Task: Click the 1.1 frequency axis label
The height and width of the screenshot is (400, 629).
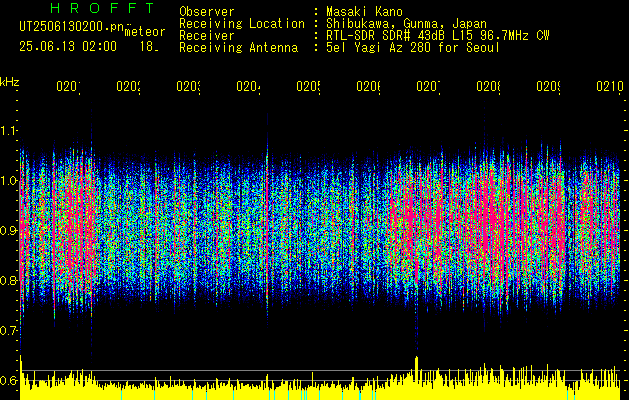Action: tap(9, 130)
